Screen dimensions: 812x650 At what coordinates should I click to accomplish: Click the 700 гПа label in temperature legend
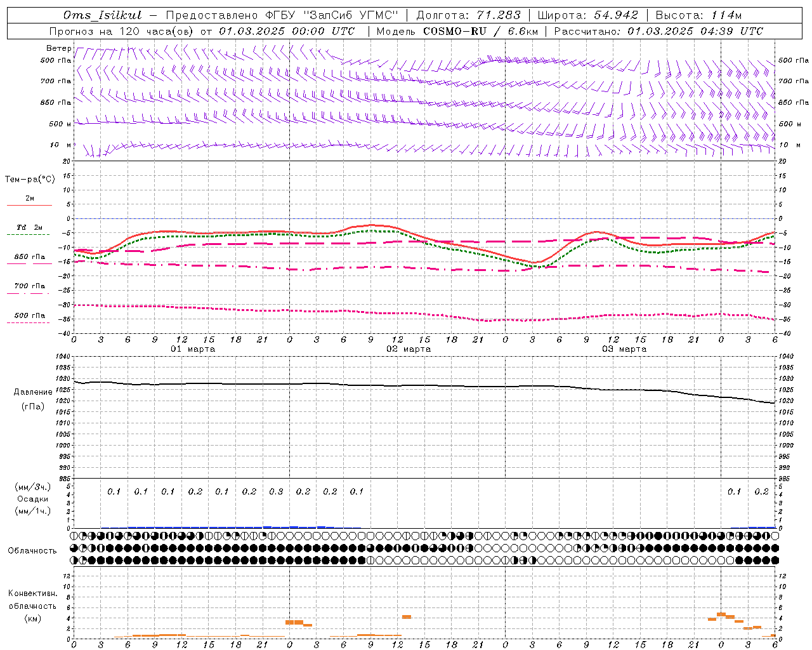[x=30, y=286]
